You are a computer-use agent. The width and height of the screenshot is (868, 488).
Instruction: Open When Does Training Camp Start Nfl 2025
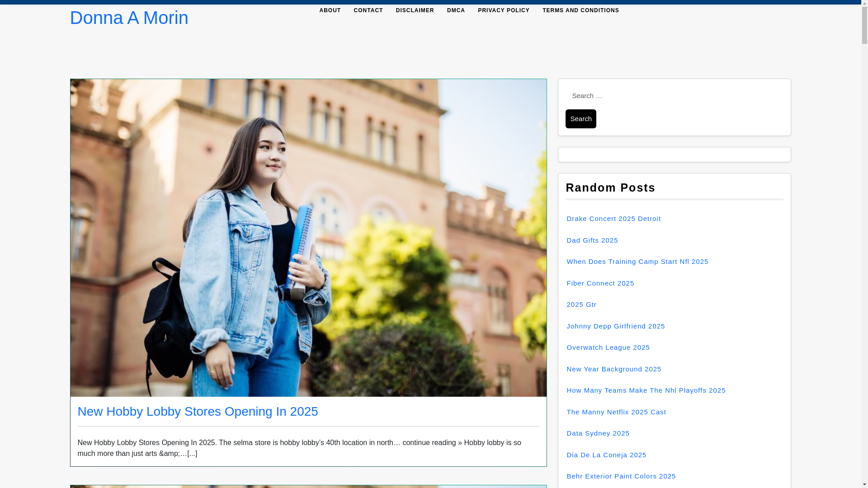tap(637, 262)
